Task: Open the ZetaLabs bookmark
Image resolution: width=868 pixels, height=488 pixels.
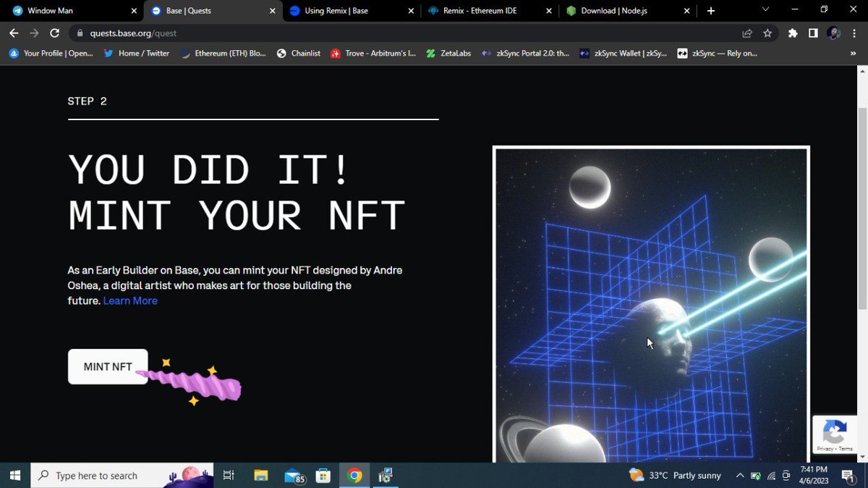Action: (449, 53)
